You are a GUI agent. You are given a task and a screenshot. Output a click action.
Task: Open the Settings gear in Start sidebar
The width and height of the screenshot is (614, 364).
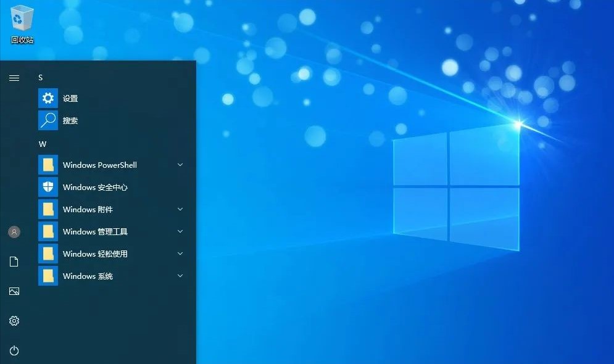[14, 321]
